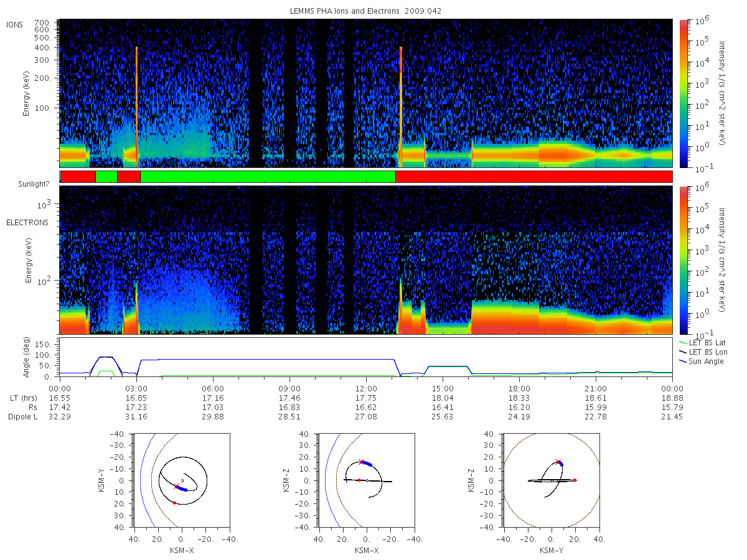Select the 'LET BS Lat' legend entry
This screenshot has height=560, width=747.
point(702,343)
